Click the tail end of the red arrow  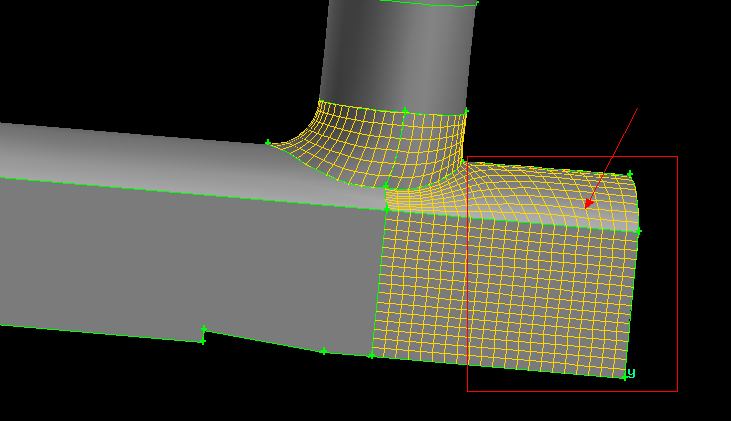click(637, 108)
